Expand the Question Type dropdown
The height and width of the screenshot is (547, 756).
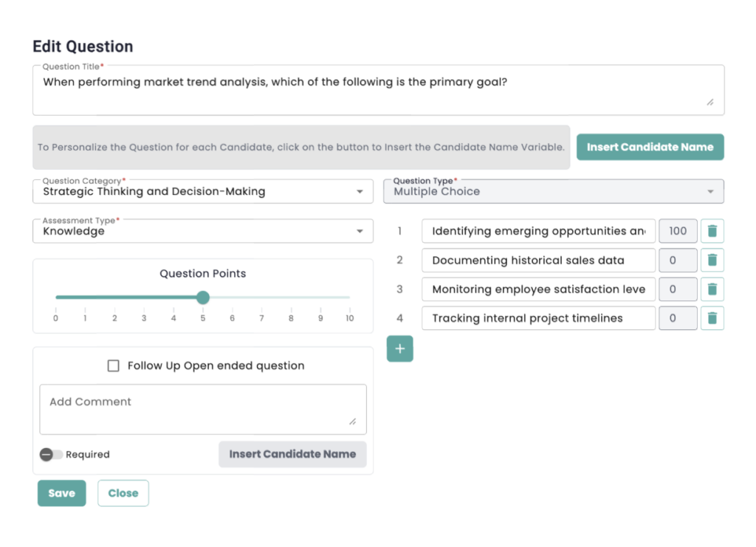(553, 191)
